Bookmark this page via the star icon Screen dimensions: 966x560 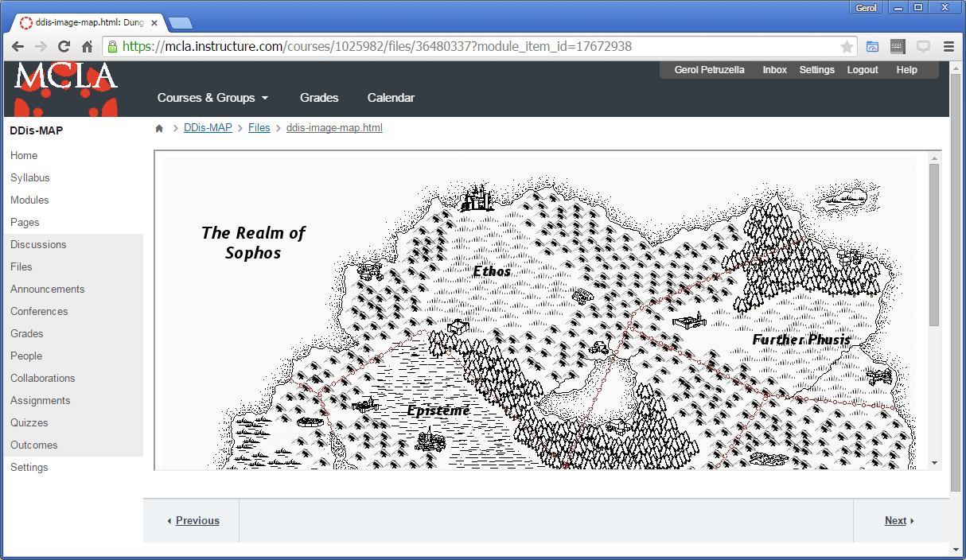point(847,46)
